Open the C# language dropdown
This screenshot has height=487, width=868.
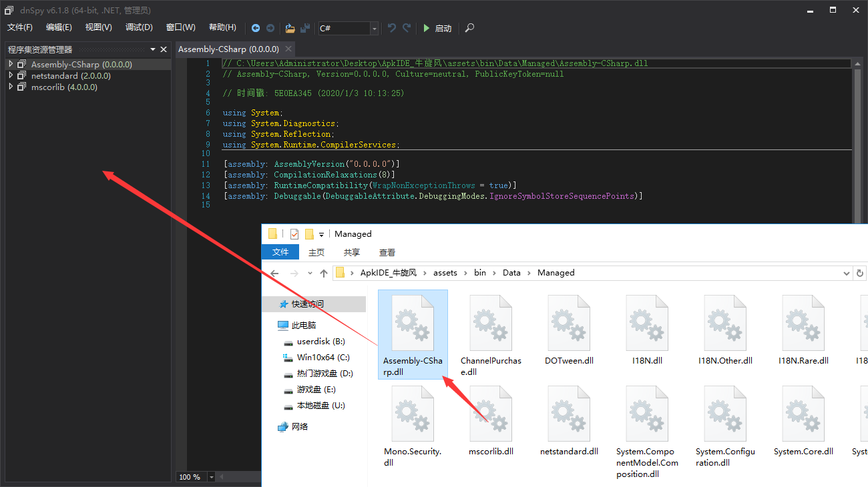tap(374, 28)
